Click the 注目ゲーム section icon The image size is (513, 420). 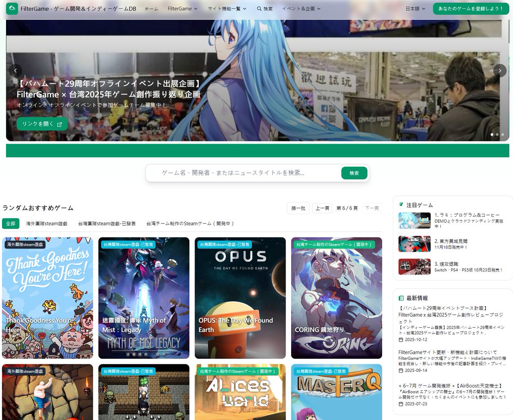(401, 205)
